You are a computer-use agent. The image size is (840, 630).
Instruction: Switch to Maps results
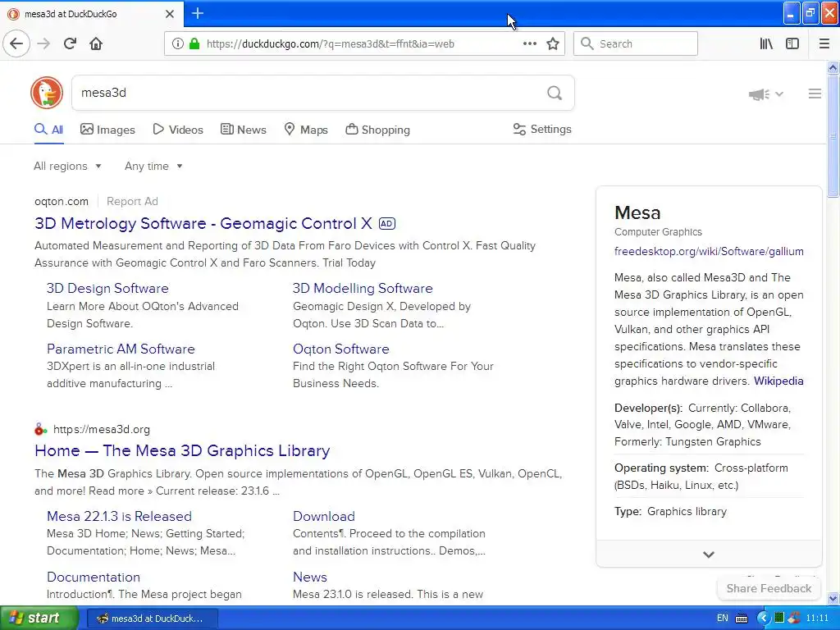(x=306, y=130)
